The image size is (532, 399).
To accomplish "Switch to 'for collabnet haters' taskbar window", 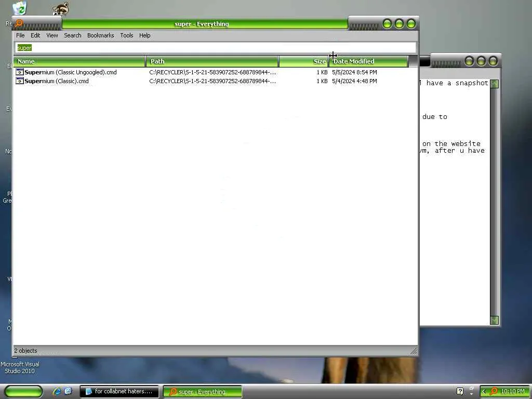I will pos(119,392).
